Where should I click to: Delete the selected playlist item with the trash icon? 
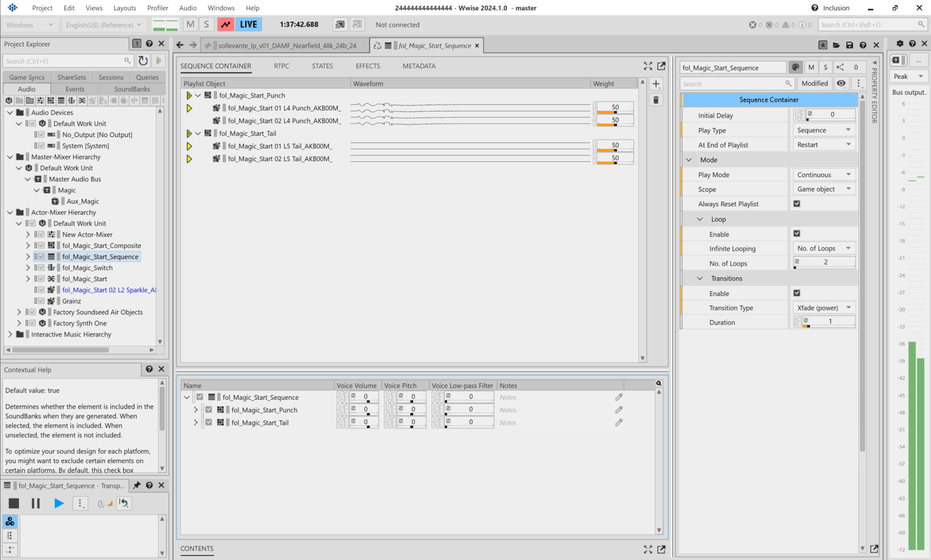coord(656,100)
